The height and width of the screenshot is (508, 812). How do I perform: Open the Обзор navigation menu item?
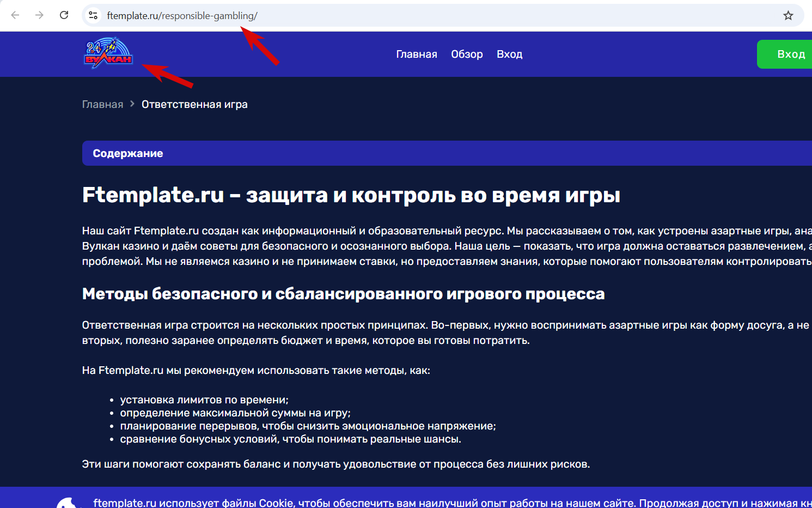pyautogui.click(x=467, y=54)
